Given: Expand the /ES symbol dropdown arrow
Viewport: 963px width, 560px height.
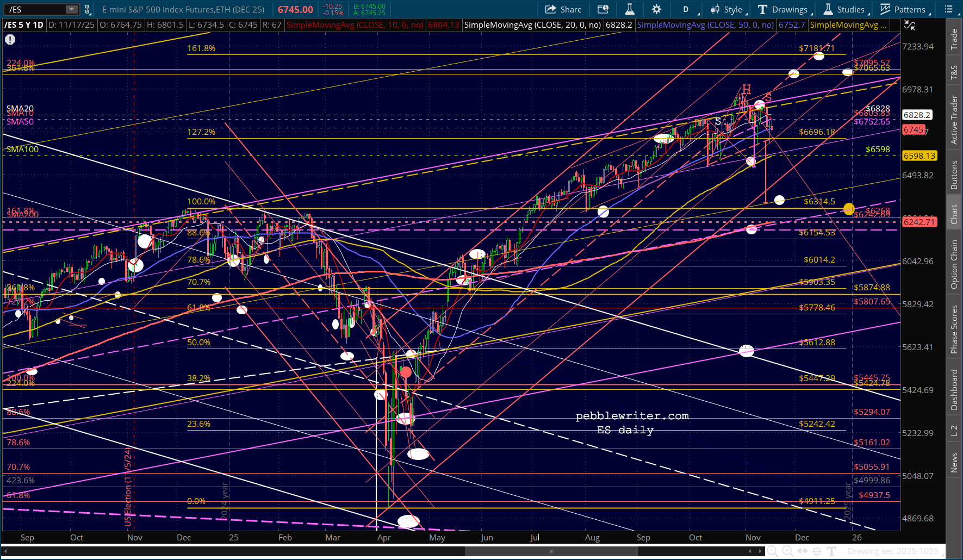Looking at the screenshot, I should click(72, 9).
